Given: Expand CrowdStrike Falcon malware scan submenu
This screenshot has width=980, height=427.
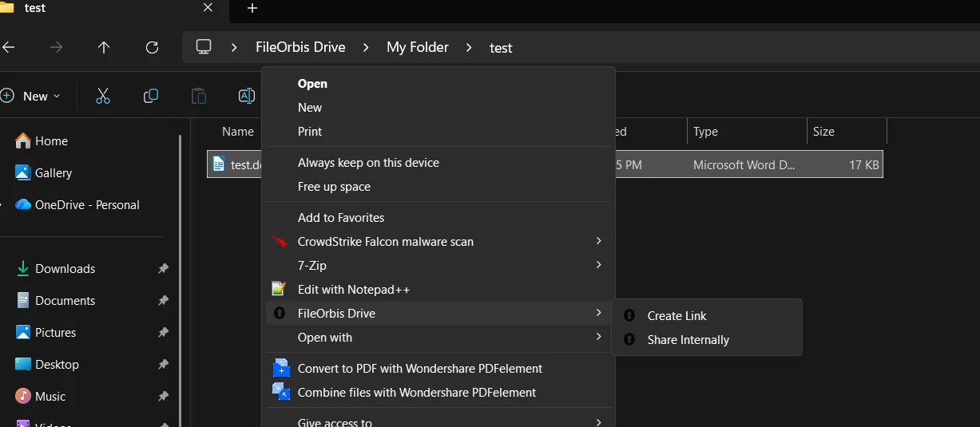Looking at the screenshot, I should click(598, 241).
